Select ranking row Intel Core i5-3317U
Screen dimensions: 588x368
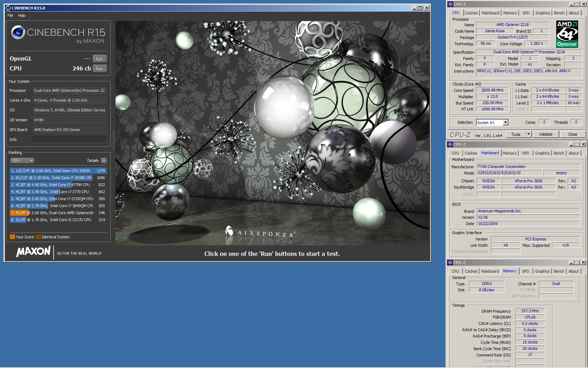pos(58,220)
